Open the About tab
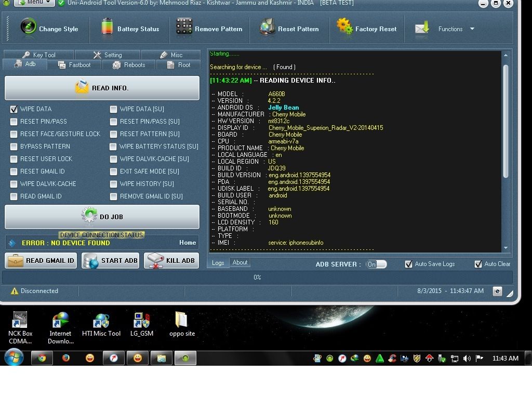 [240, 262]
